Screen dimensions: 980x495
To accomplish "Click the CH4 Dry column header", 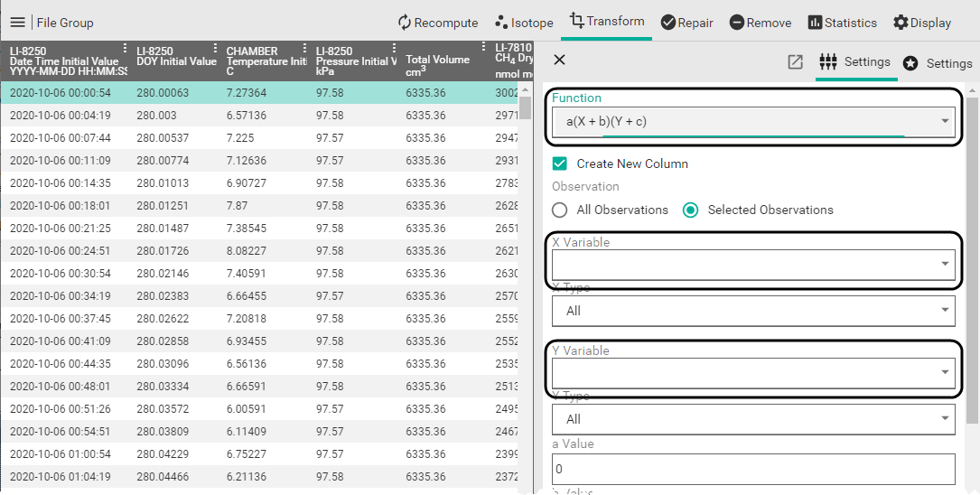I will tap(513, 61).
